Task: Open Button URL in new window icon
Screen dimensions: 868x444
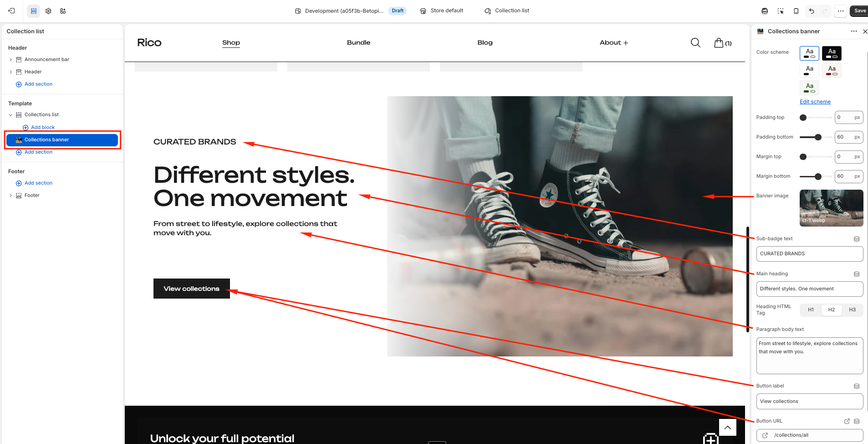Action: (x=847, y=421)
